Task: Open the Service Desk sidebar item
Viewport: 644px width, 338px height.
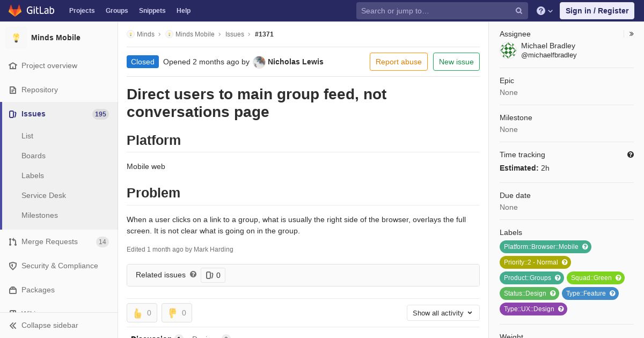Action: [x=43, y=195]
